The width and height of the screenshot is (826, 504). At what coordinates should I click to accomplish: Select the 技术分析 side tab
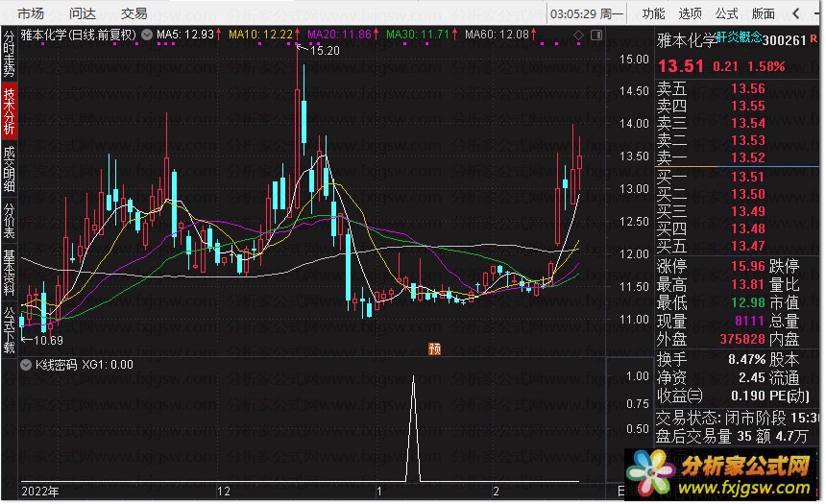[9, 110]
